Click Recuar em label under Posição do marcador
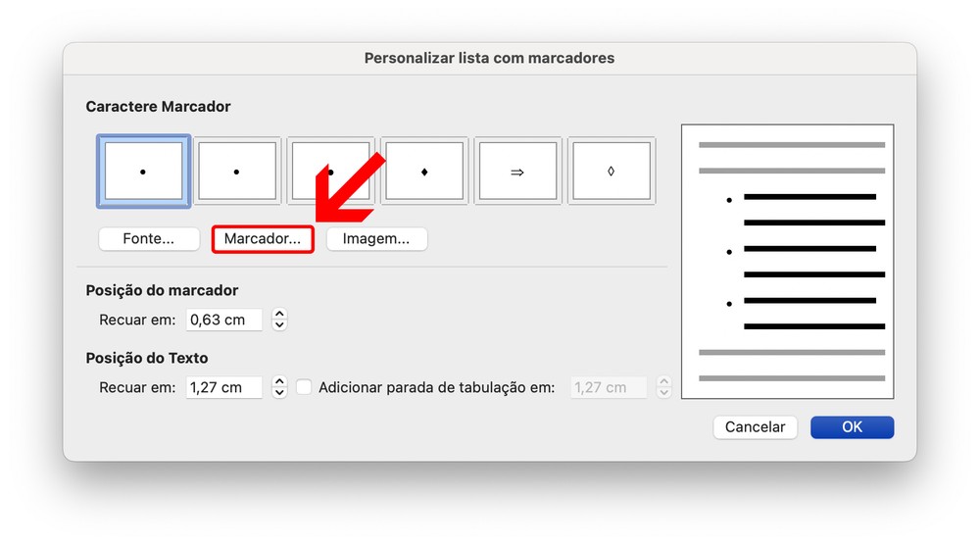 (x=137, y=320)
